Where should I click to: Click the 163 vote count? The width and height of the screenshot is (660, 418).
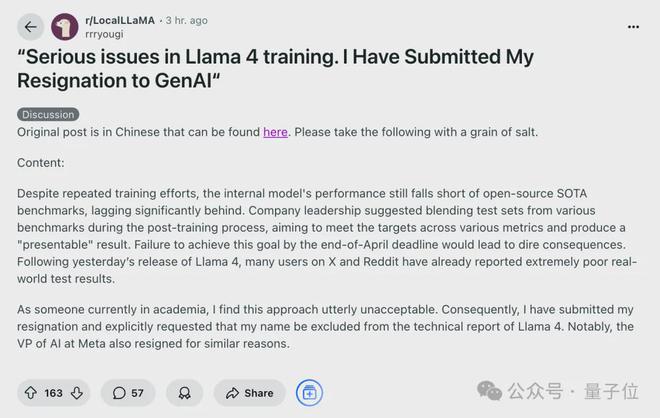(54, 393)
